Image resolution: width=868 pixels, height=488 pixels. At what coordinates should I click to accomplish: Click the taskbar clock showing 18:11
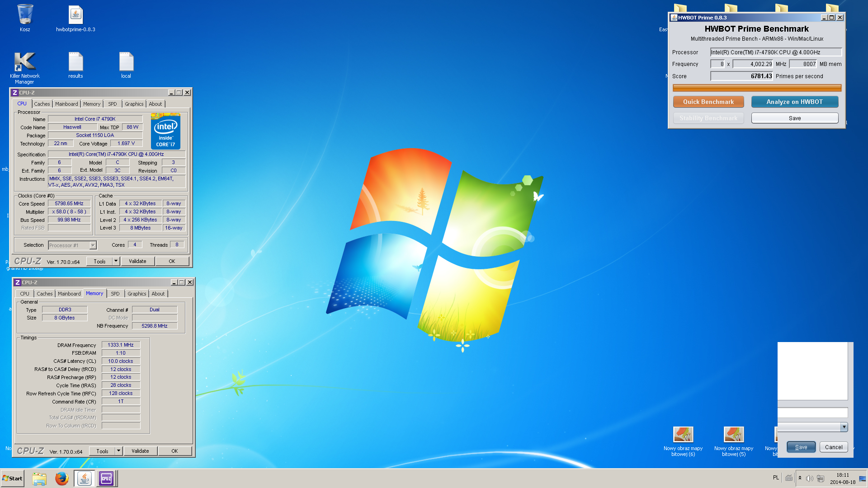coord(843,479)
